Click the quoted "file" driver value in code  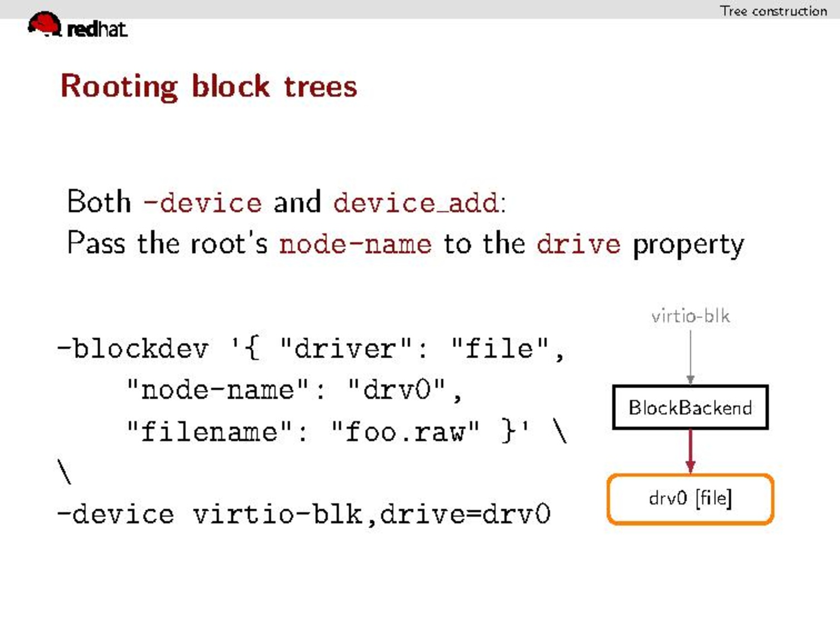(x=499, y=349)
